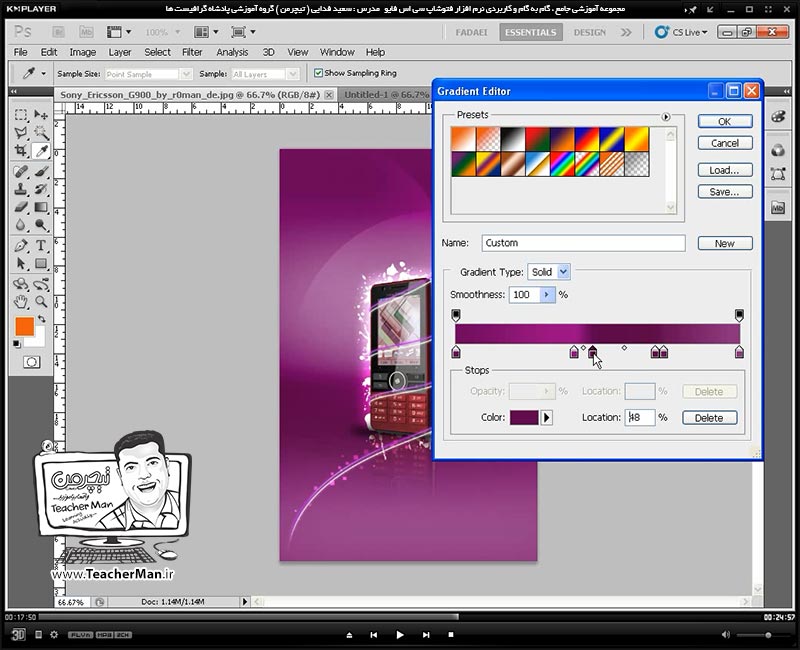
Task: Launch Bridge from application bar
Action: [x=58, y=32]
